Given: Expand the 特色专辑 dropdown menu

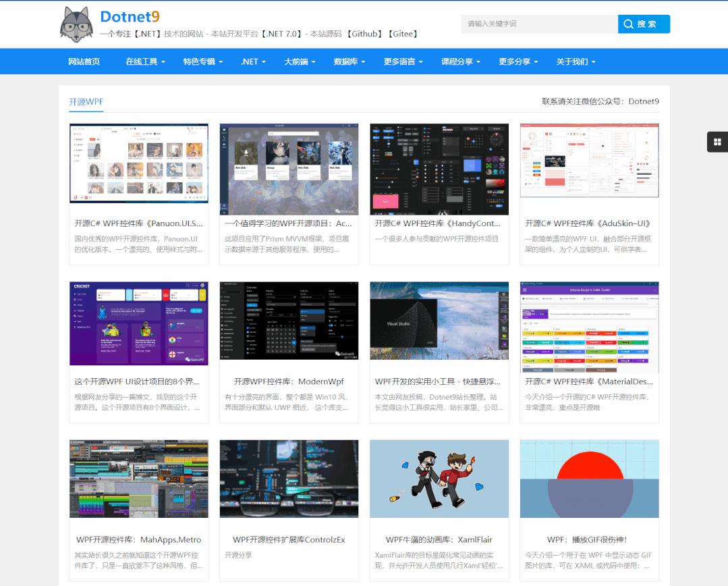Looking at the screenshot, I should [203, 61].
